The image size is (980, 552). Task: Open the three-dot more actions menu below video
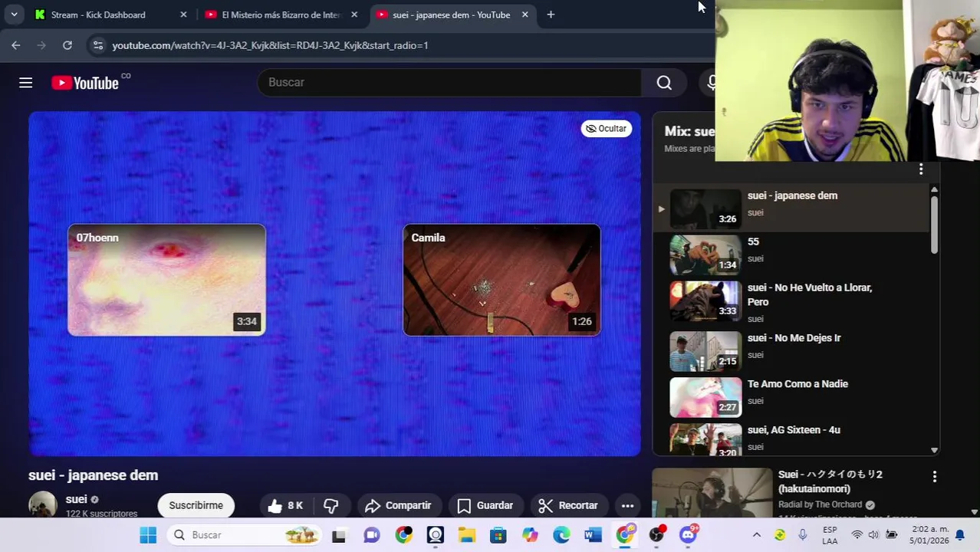click(627, 505)
